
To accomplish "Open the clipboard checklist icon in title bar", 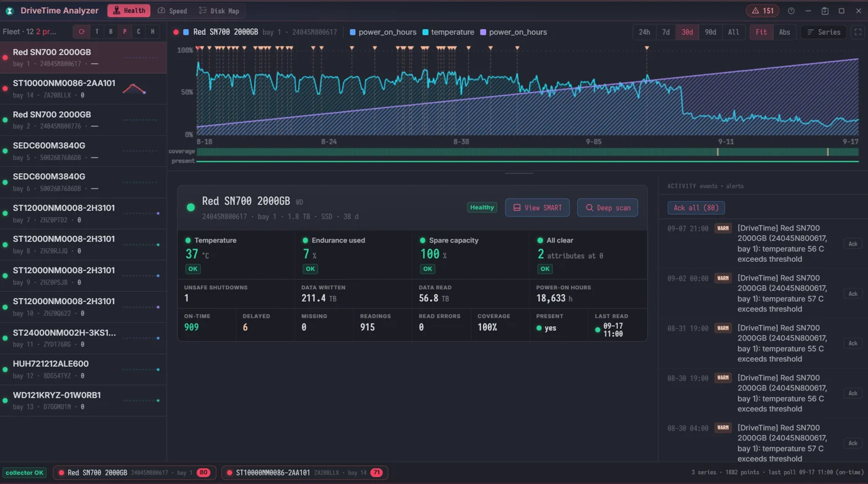I will click(825, 11).
